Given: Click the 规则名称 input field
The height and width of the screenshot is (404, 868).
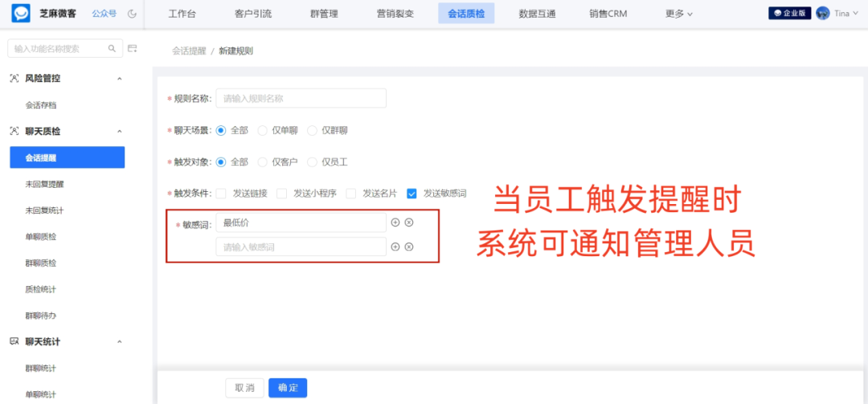Looking at the screenshot, I should tap(301, 99).
